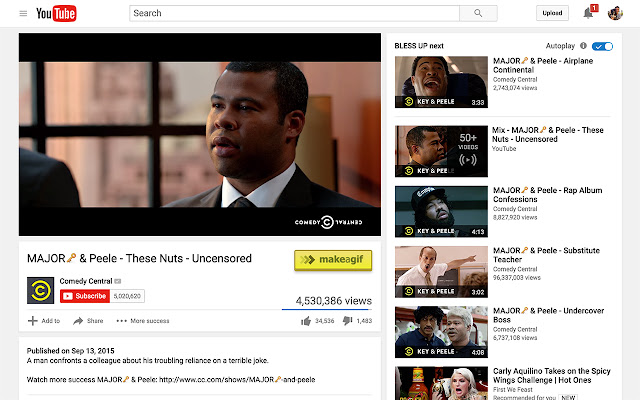Open the More success options menu
640x400 pixels.
143,321
